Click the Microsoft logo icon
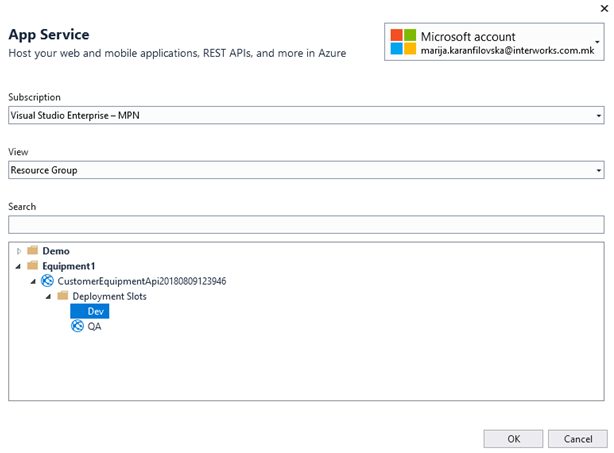This screenshot has width=614, height=453. pos(403,42)
